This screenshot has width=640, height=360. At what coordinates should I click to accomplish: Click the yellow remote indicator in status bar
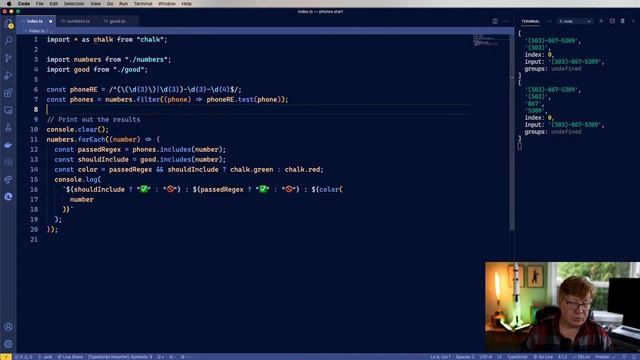click(6, 357)
